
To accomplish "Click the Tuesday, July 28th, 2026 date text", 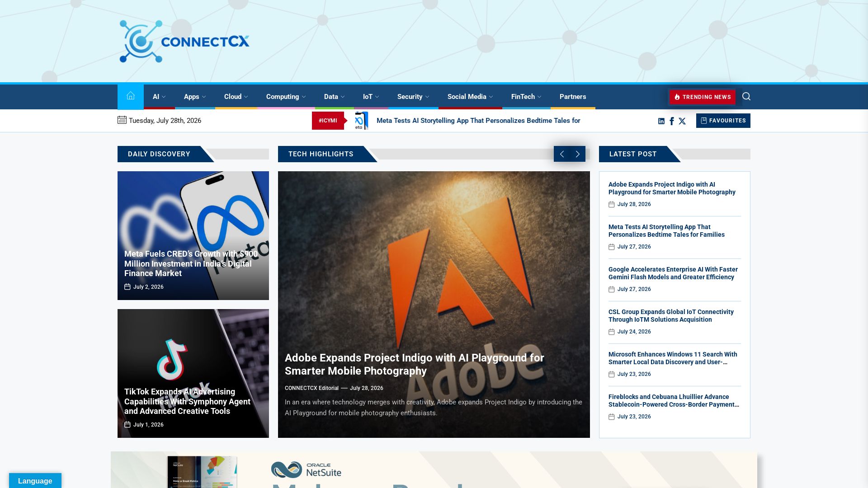I will (x=165, y=121).
